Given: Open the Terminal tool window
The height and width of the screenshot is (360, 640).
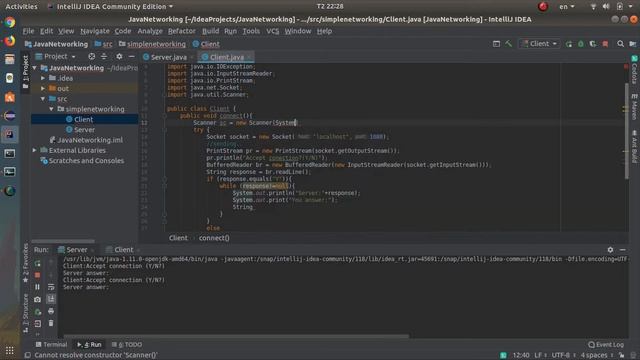Looking at the screenshot, I should pos(51,344).
